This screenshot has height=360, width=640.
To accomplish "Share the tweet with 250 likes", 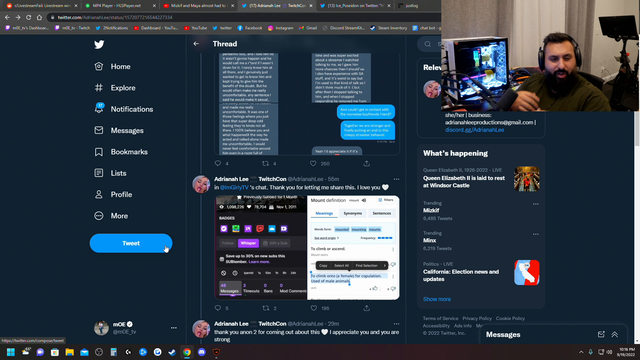I will [x=367, y=163].
